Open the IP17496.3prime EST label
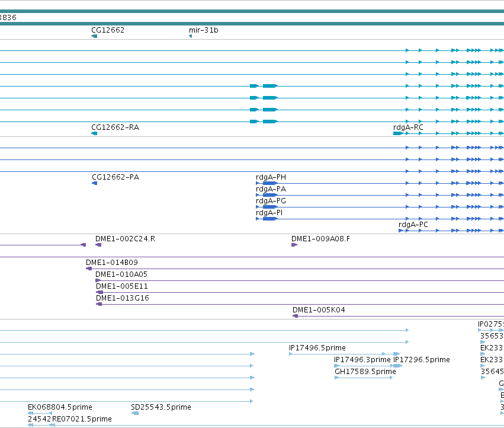Screen dimensions: 504x428 click(x=362, y=359)
